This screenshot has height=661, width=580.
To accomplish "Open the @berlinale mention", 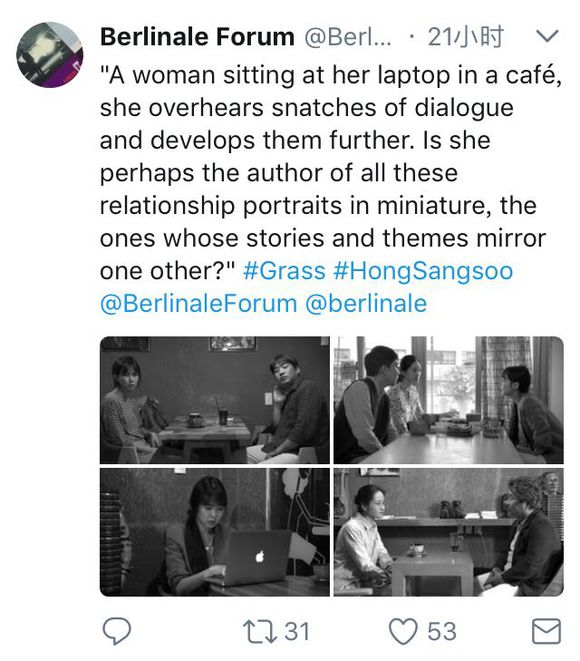I will [366, 304].
